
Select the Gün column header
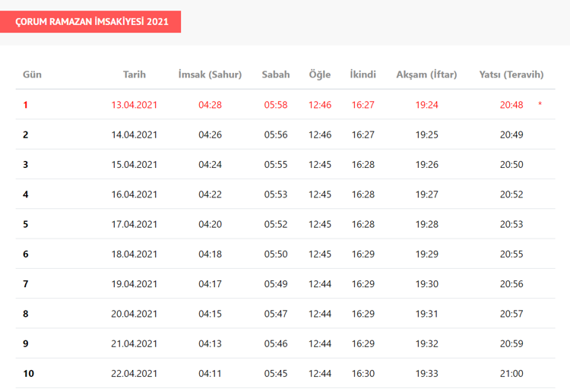(32, 74)
